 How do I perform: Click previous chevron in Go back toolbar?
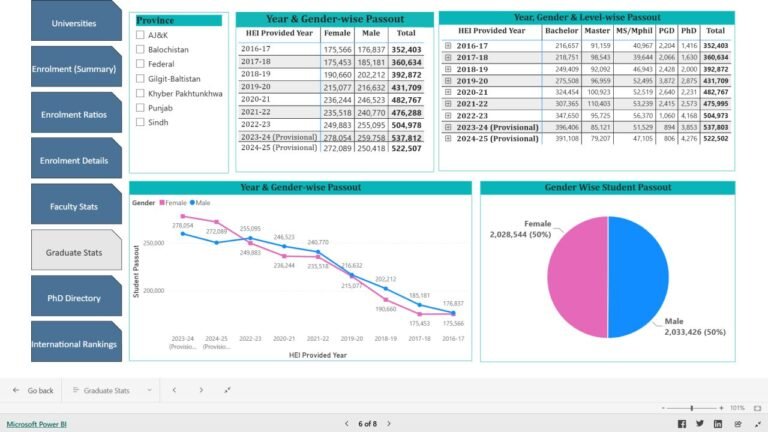(x=174, y=390)
